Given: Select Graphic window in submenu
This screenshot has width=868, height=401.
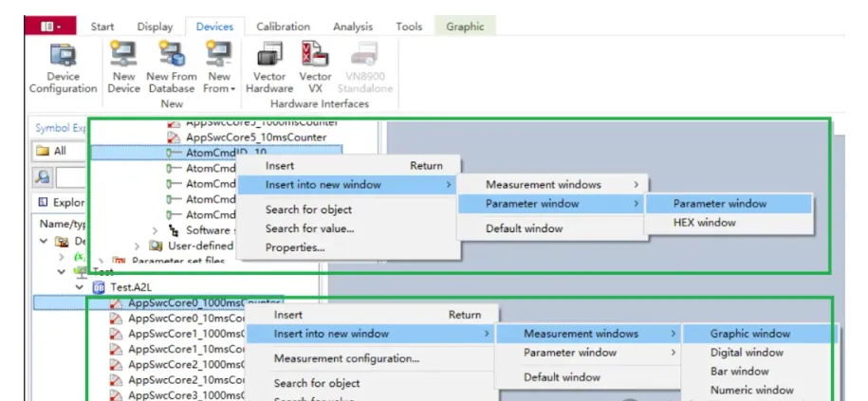Looking at the screenshot, I should (x=750, y=334).
